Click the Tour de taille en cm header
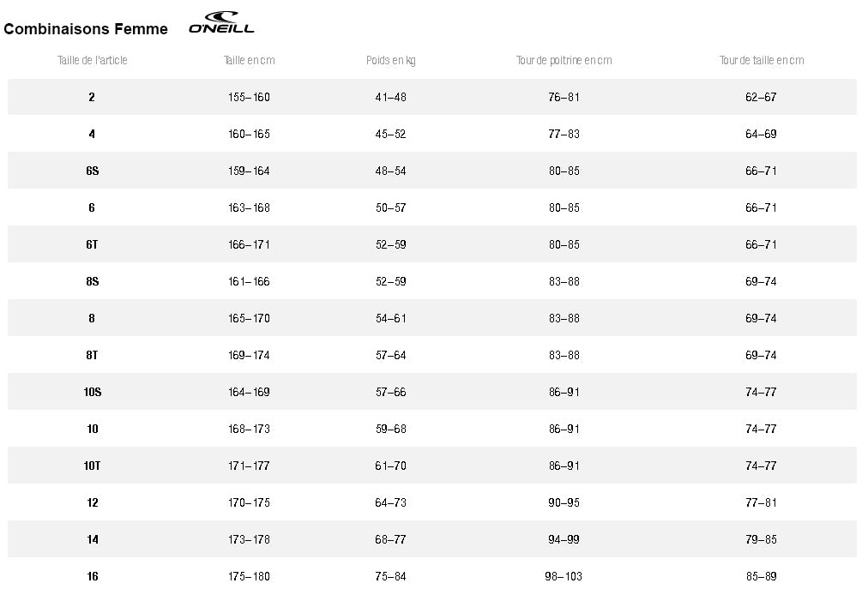 (762, 60)
